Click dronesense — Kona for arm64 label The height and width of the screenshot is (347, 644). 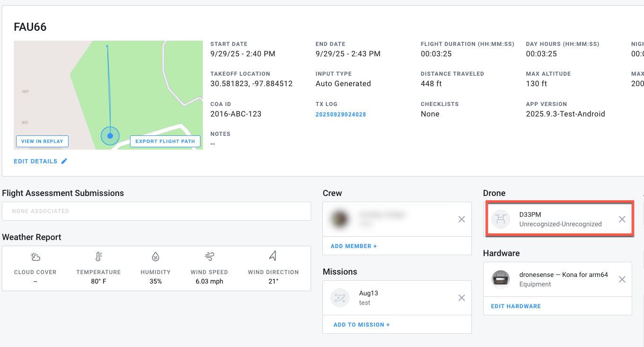564,275
